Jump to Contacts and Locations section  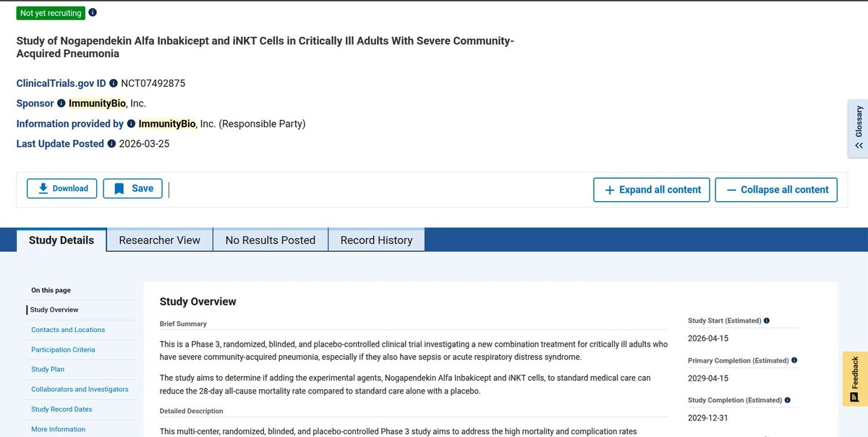(x=68, y=330)
